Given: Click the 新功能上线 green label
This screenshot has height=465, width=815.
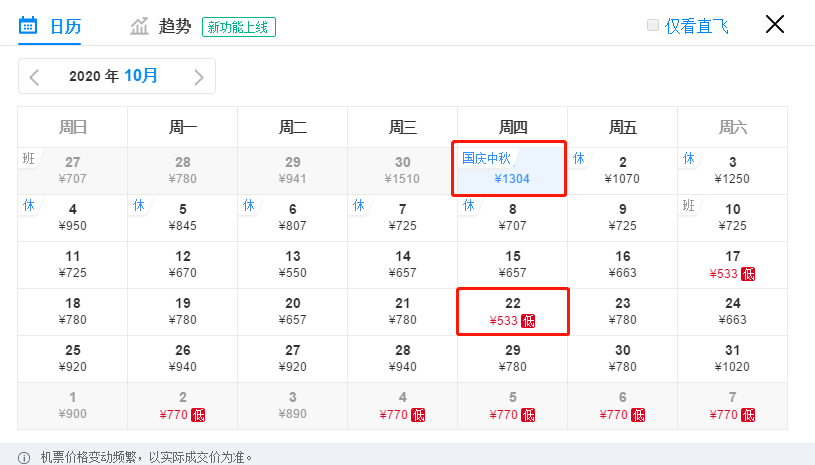Looking at the screenshot, I should coord(238,27).
